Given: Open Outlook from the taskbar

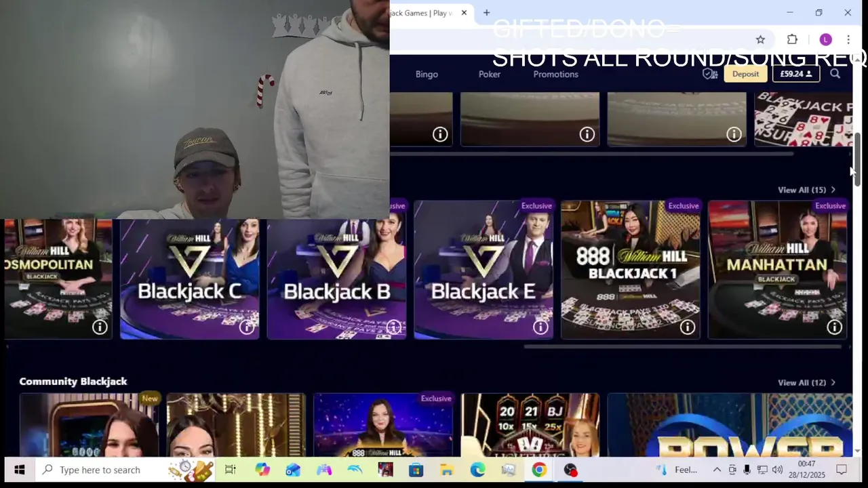Looking at the screenshot, I should [293, 470].
